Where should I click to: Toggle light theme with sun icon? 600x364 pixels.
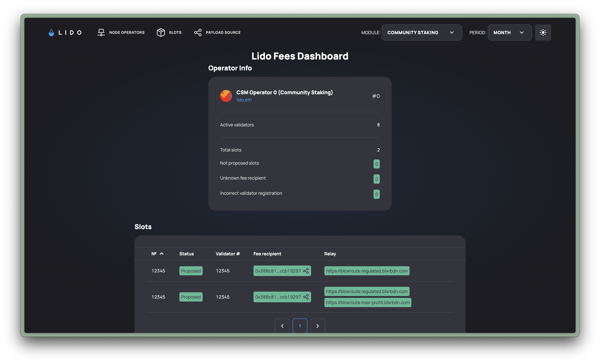click(543, 32)
